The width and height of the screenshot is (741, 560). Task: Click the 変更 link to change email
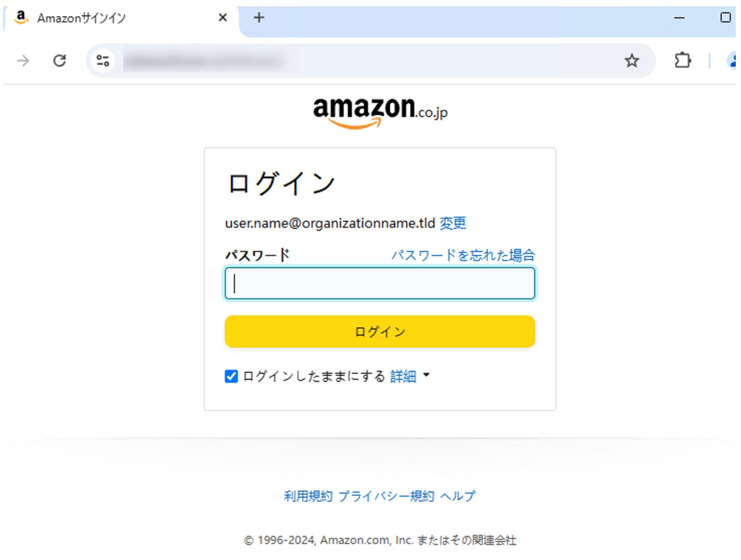click(452, 223)
